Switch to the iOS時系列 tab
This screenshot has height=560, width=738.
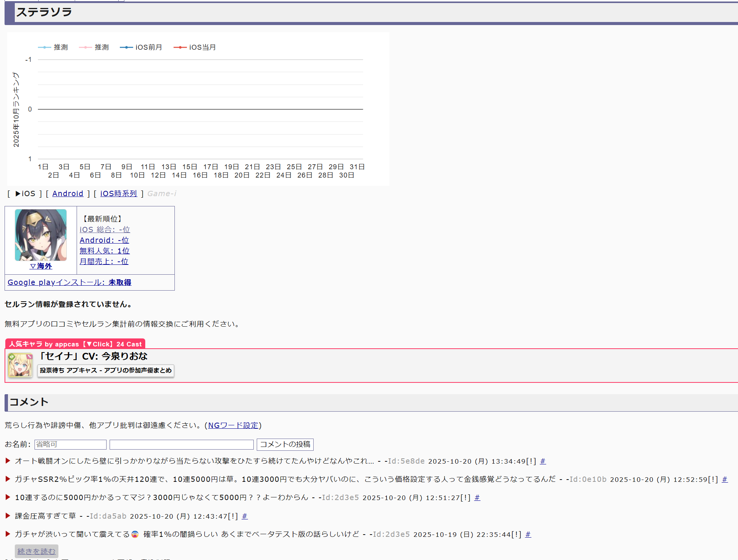118,194
